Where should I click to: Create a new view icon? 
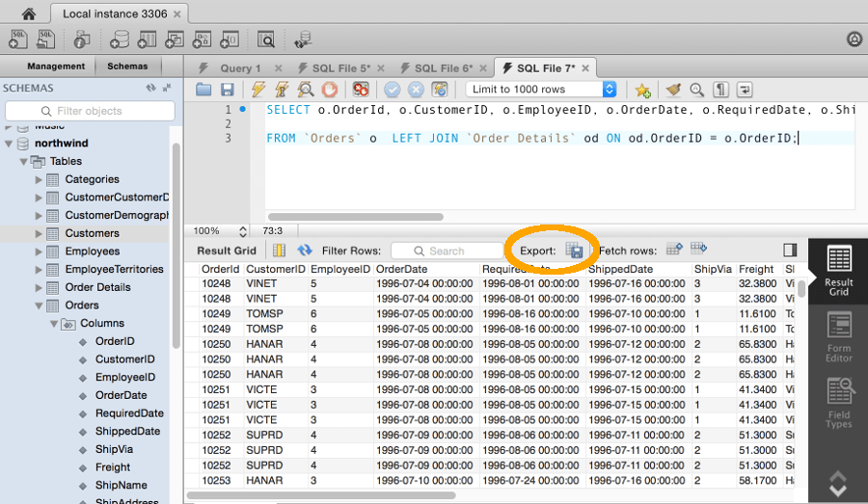(175, 40)
